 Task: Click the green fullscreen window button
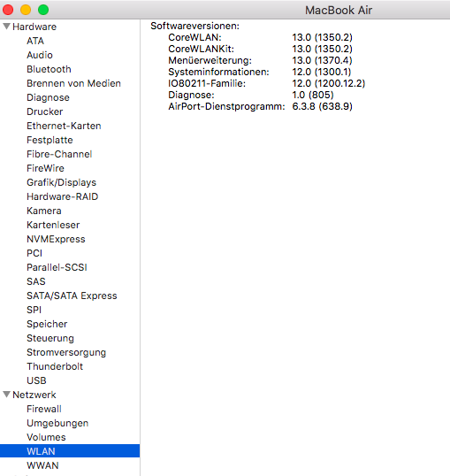tap(43, 10)
